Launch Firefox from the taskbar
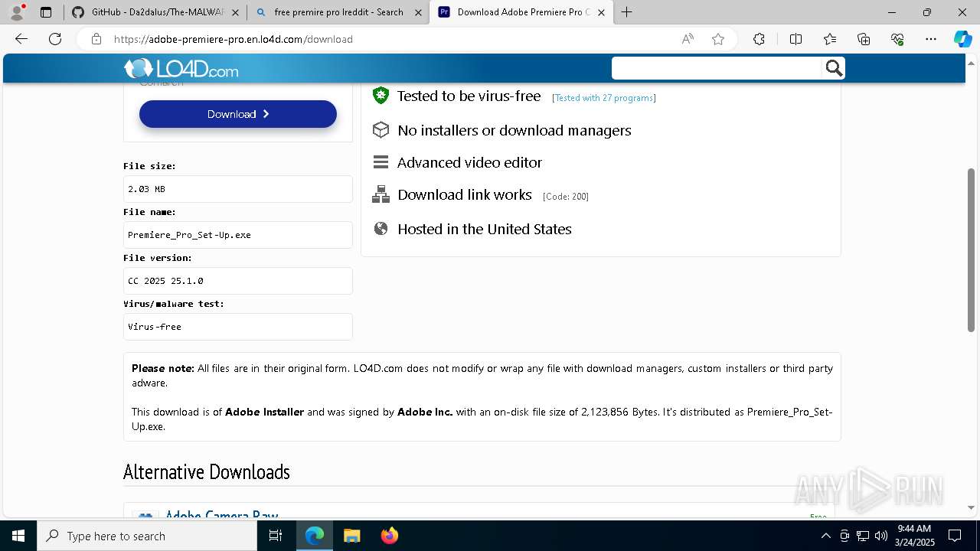 pos(389,536)
